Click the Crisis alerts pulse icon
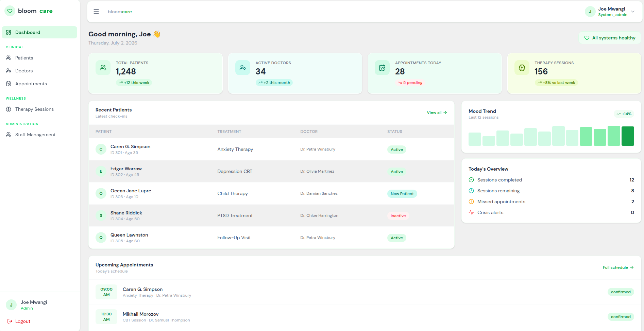 click(471, 212)
